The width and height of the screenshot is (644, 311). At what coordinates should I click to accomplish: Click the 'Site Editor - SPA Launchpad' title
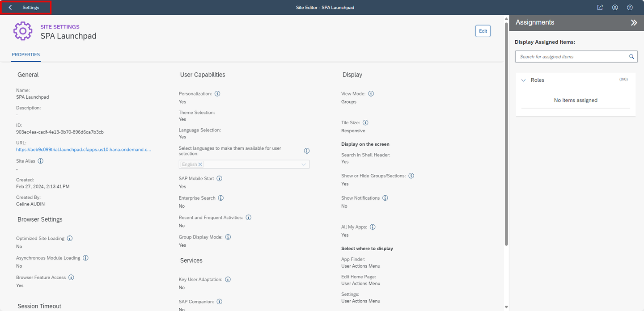click(x=325, y=8)
